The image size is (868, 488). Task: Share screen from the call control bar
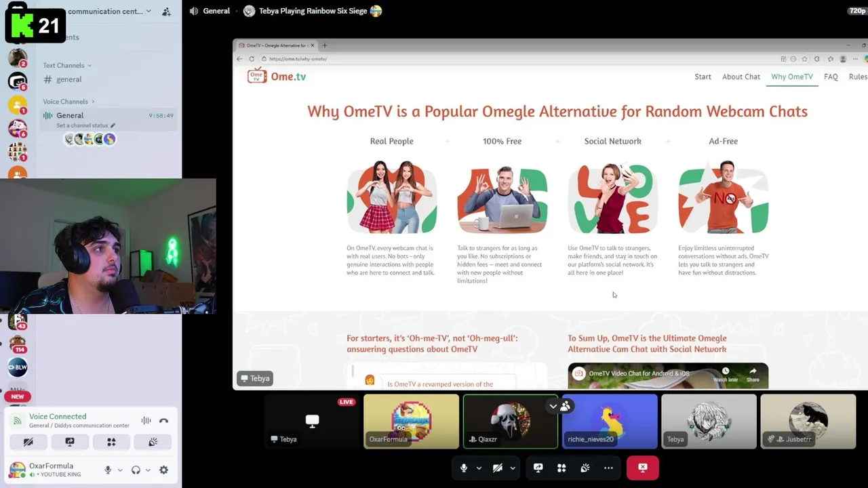click(x=538, y=468)
